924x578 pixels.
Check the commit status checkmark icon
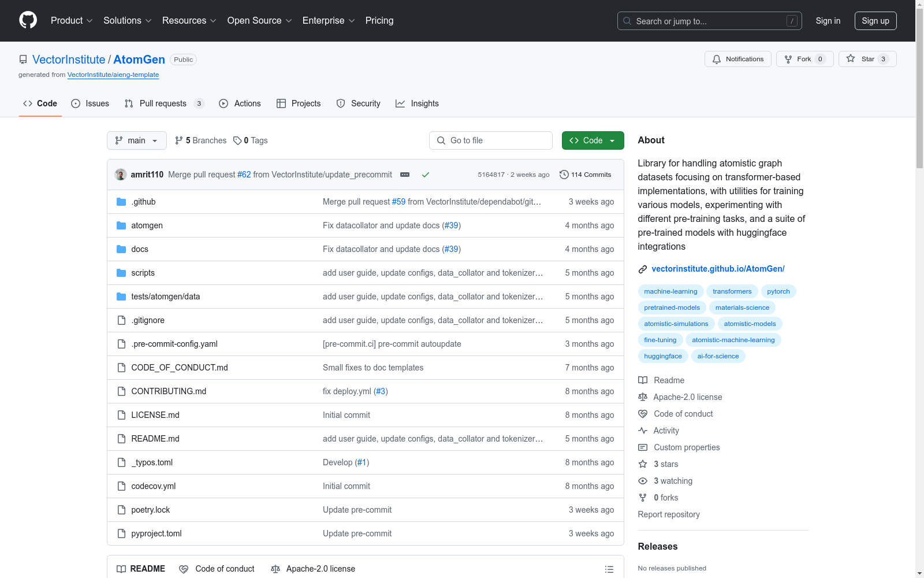point(426,175)
